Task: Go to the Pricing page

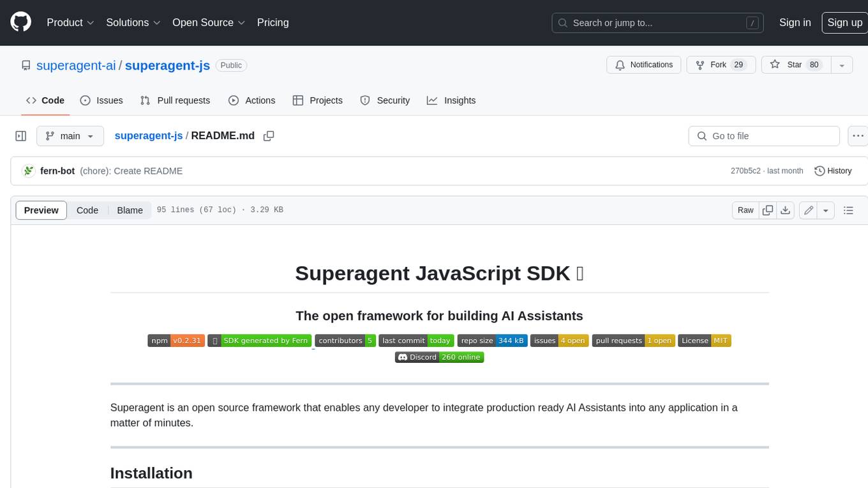Action: 273,22
